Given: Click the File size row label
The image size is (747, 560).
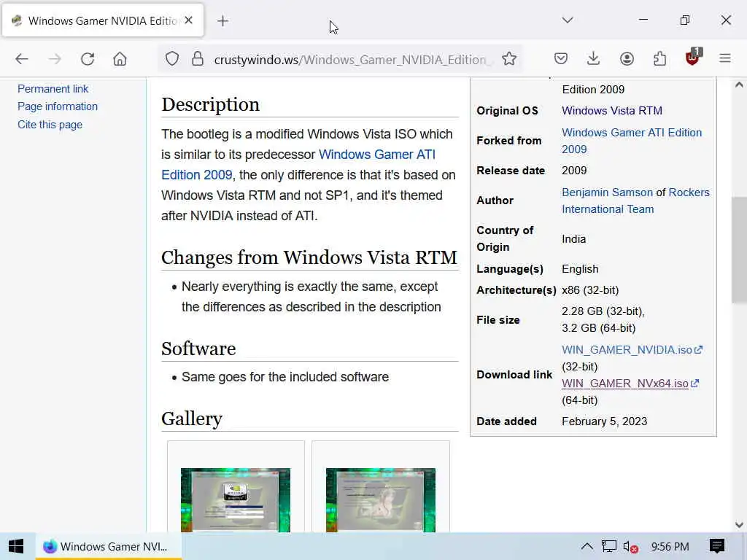Looking at the screenshot, I should pos(498,320).
